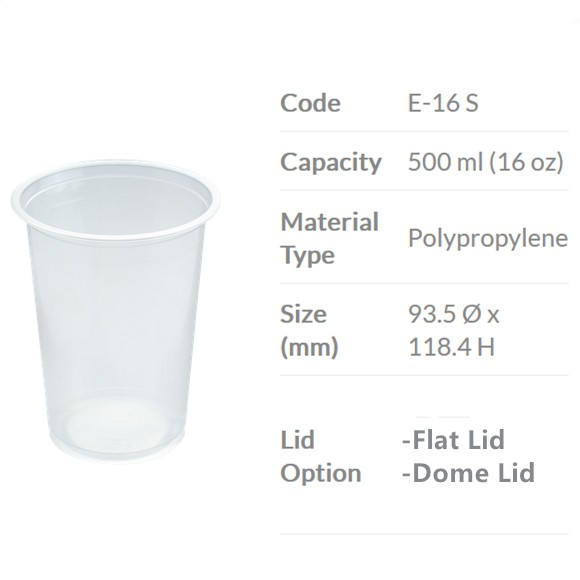The width and height of the screenshot is (580, 580).
Task: Click the Lid Option label
Action: click(x=321, y=456)
